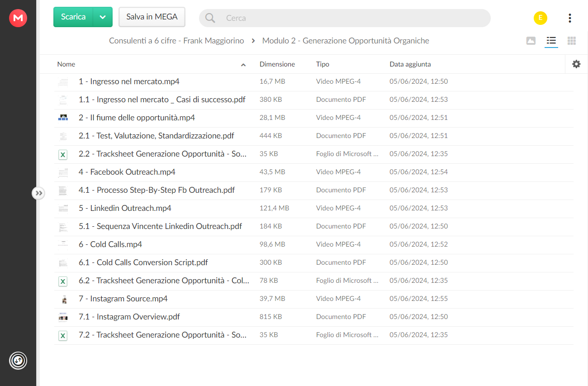The image size is (588, 386).
Task: Click Excel icon of 2.2 Tracksheet file
Action: 63,154
